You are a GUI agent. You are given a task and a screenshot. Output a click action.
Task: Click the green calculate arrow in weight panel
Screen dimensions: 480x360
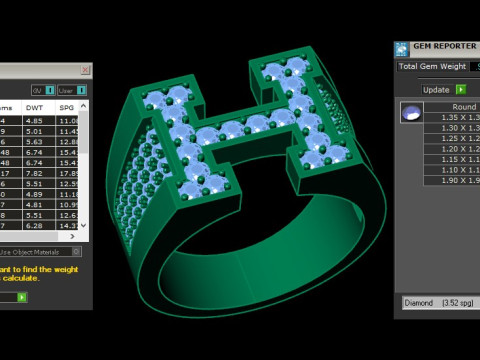click(x=22, y=297)
